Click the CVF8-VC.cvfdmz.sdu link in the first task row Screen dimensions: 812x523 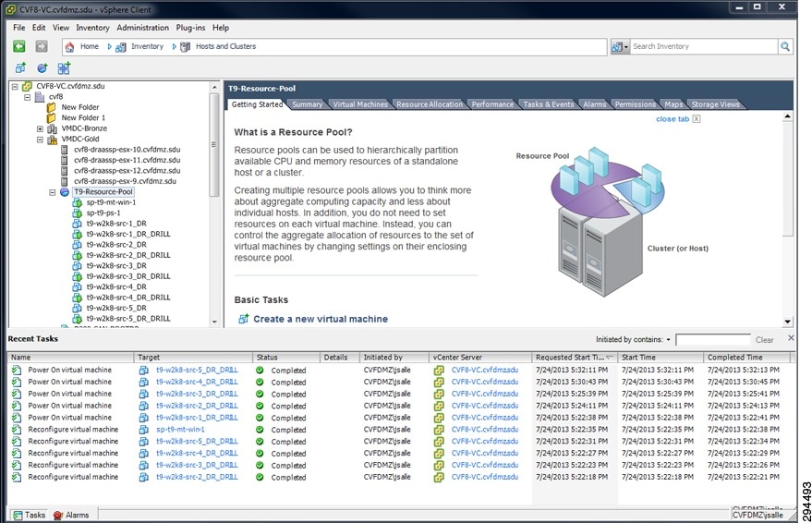point(485,371)
